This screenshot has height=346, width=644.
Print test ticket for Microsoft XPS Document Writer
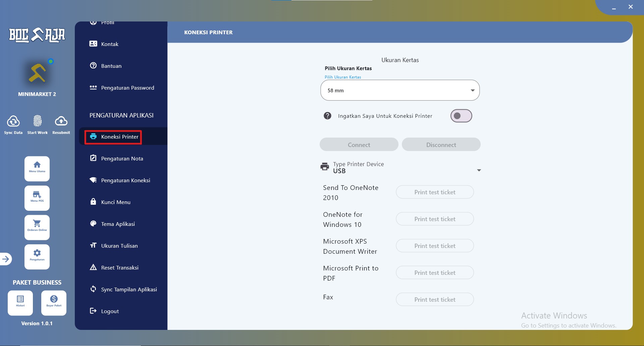(435, 246)
